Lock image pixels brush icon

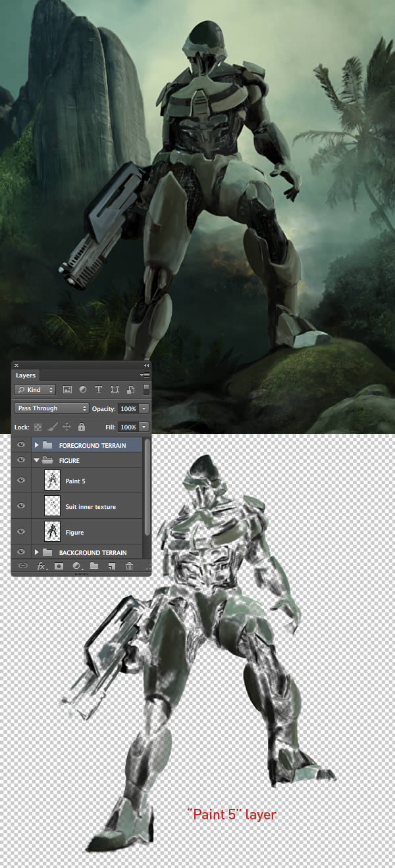pos(52,427)
